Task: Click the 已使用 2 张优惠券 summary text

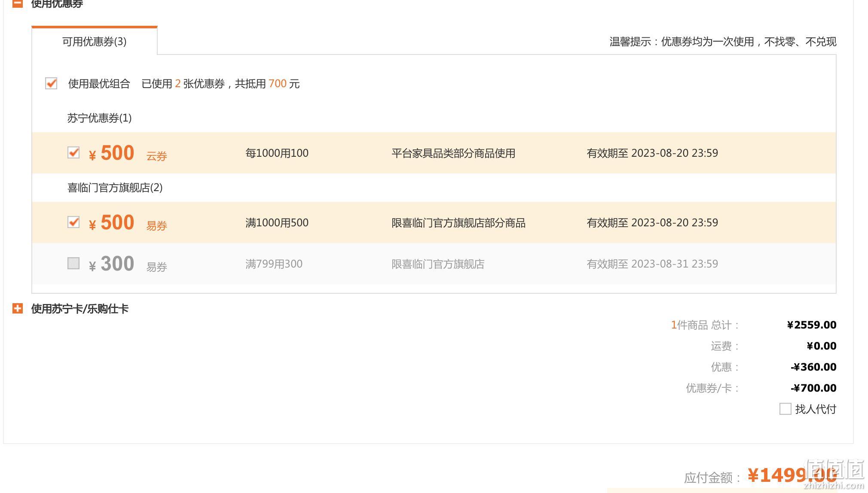Action: (220, 84)
